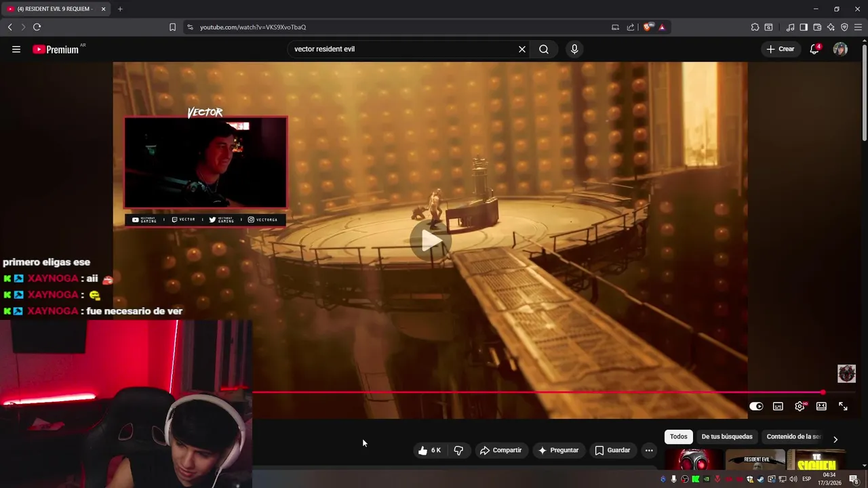Click the Compartir button
Image resolution: width=868 pixels, height=488 pixels.
pos(500,450)
